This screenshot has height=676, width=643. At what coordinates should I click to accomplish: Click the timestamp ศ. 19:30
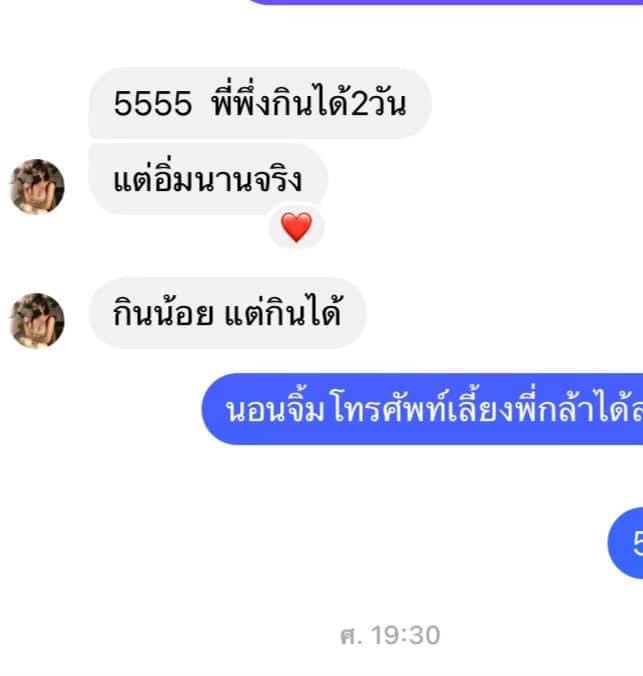click(x=390, y=635)
